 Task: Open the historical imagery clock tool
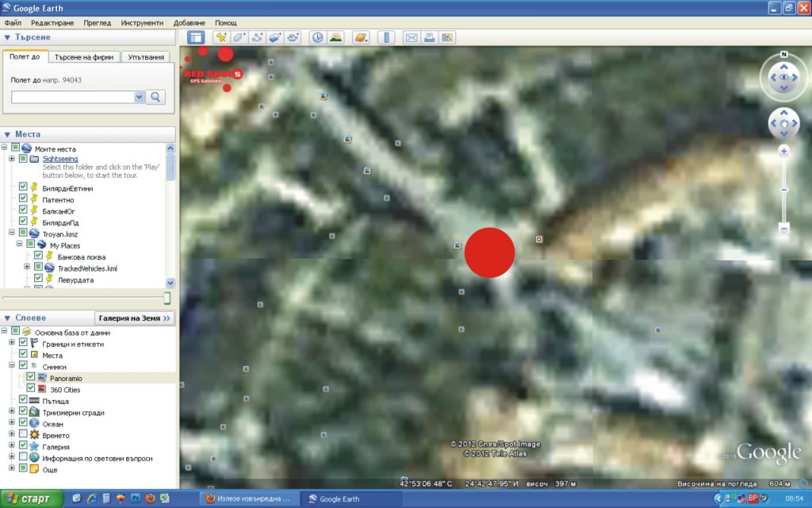point(317,37)
